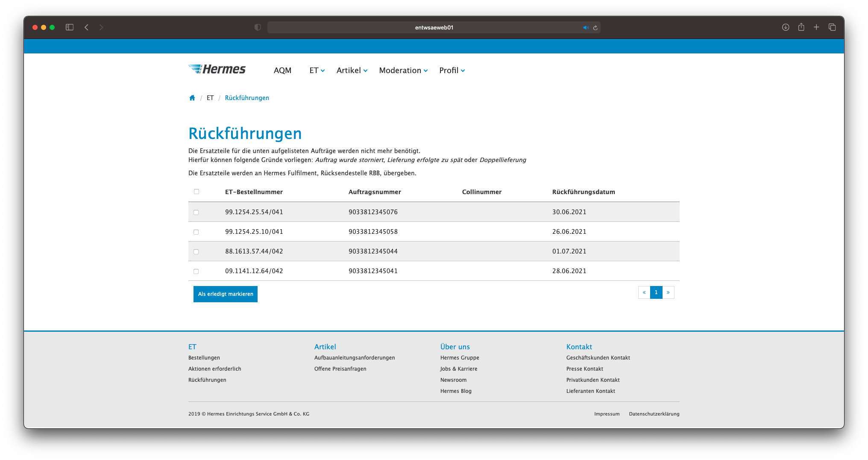Click the home icon in breadcrumb
Screen dimensions: 868x460
(x=192, y=98)
